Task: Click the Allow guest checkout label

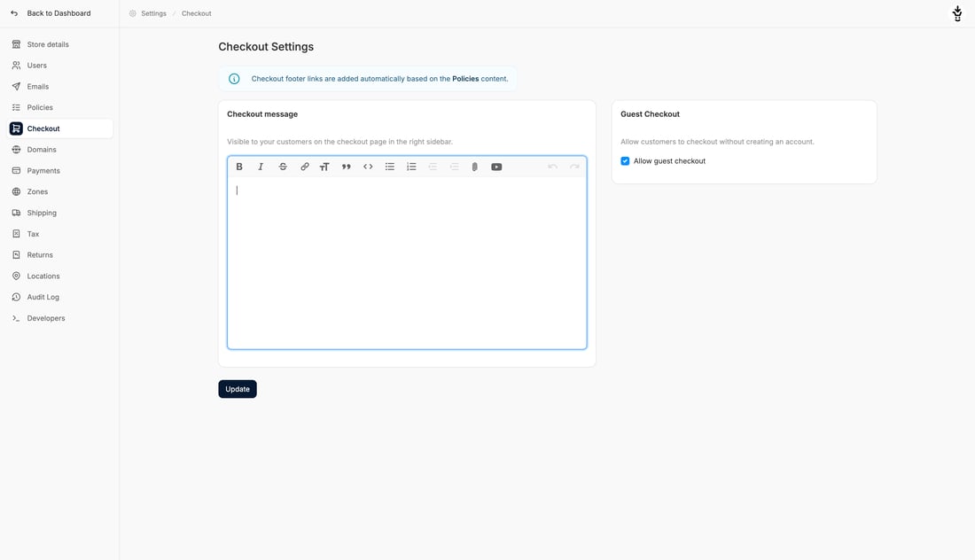Action: 670,161
